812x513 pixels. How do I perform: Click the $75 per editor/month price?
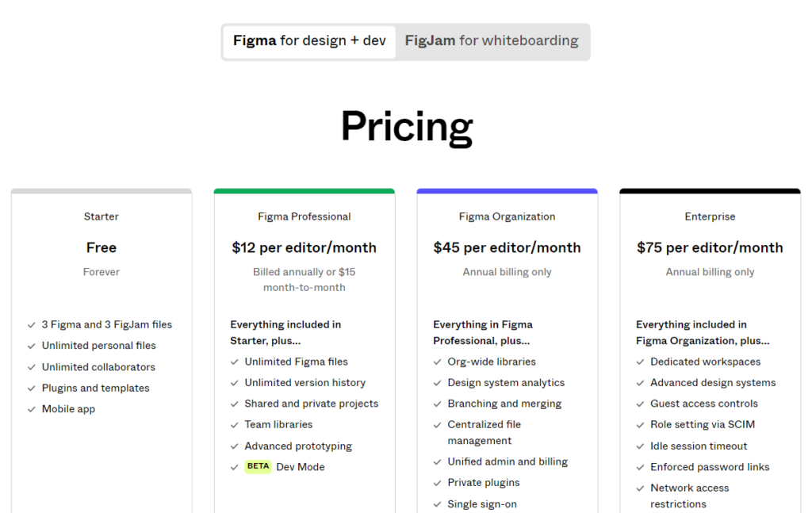(x=710, y=247)
